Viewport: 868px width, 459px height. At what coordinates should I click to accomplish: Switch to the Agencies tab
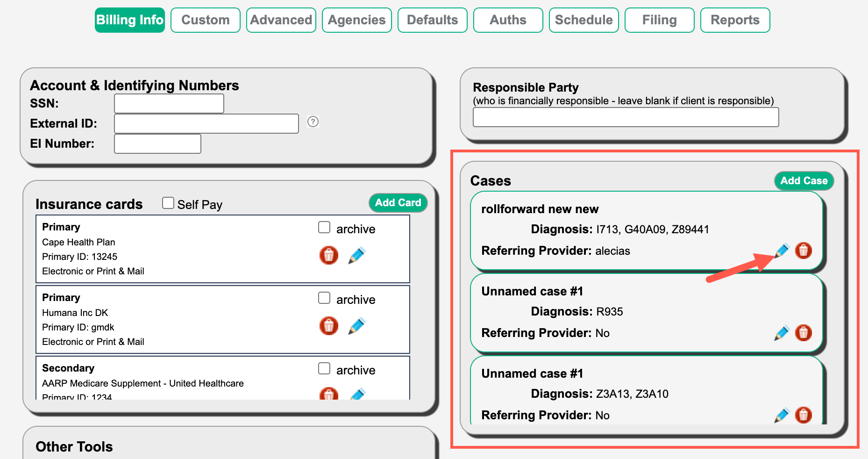click(357, 20)
